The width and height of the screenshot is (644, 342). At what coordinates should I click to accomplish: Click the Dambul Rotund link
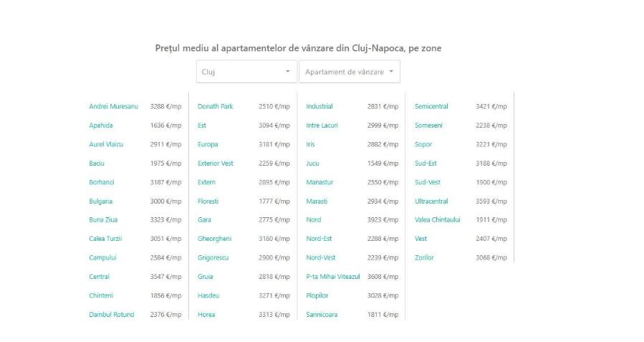pos(111,315)
